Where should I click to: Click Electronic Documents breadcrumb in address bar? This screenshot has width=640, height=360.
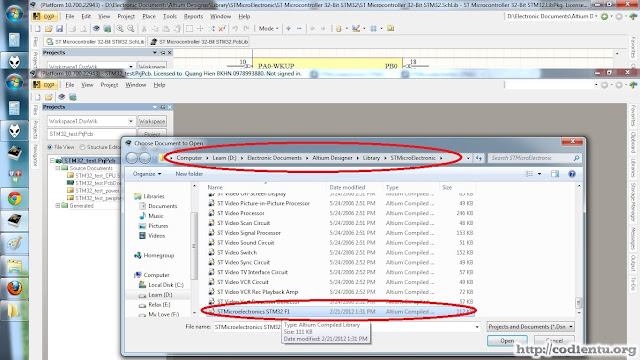[x=274, y=158]
